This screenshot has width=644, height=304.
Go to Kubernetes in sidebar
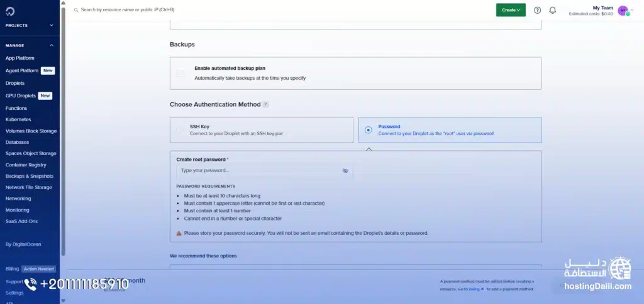[18, 119]
